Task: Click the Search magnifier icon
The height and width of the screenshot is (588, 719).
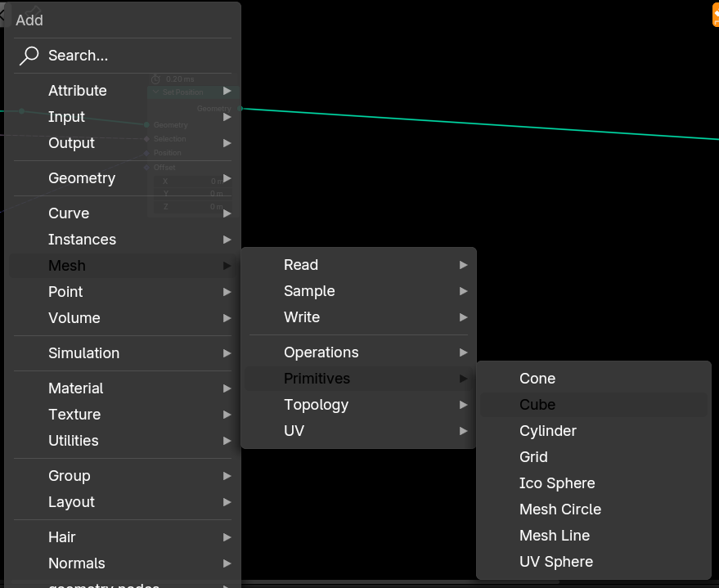Action: pyautogui.click(x=29, y=56)
